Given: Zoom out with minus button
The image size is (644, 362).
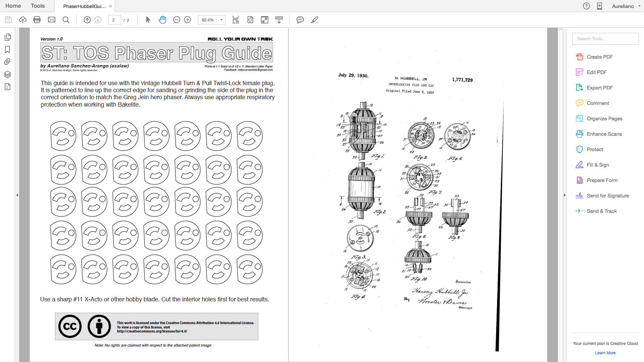Looking at the screenshot, I should coord(177,20).
